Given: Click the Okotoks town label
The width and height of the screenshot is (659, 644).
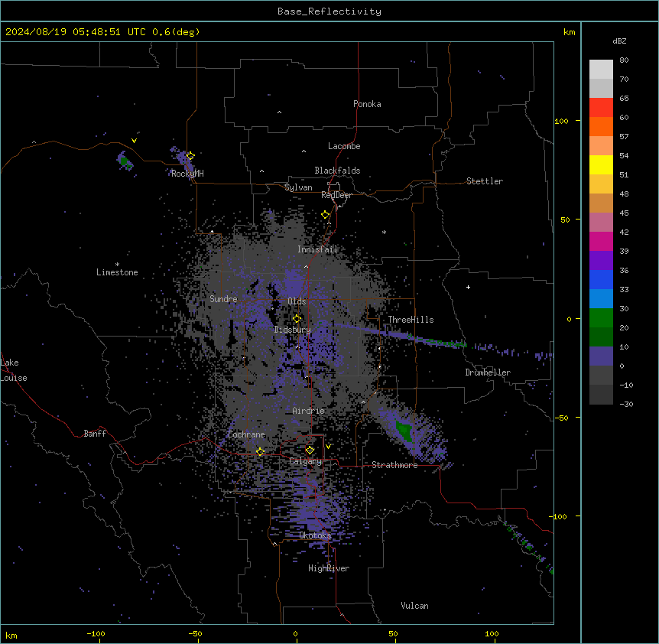Looking at the screenshot, I should [315, 535].
